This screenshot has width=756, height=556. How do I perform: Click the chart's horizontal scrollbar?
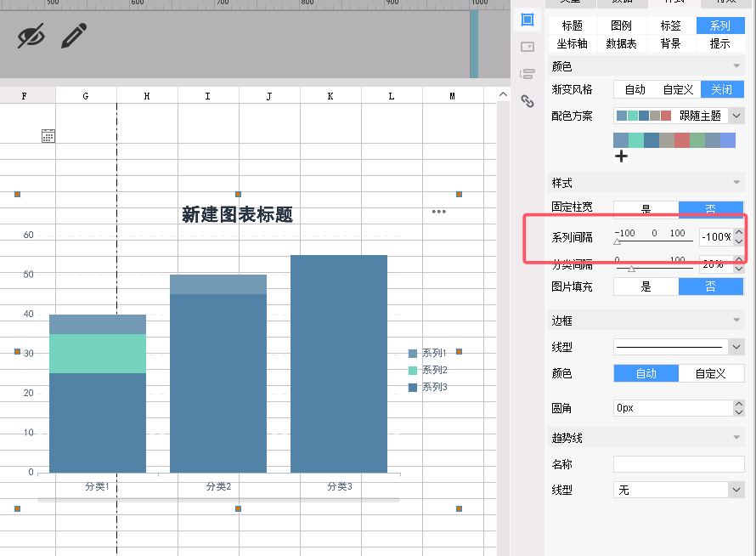click(218, 500)
